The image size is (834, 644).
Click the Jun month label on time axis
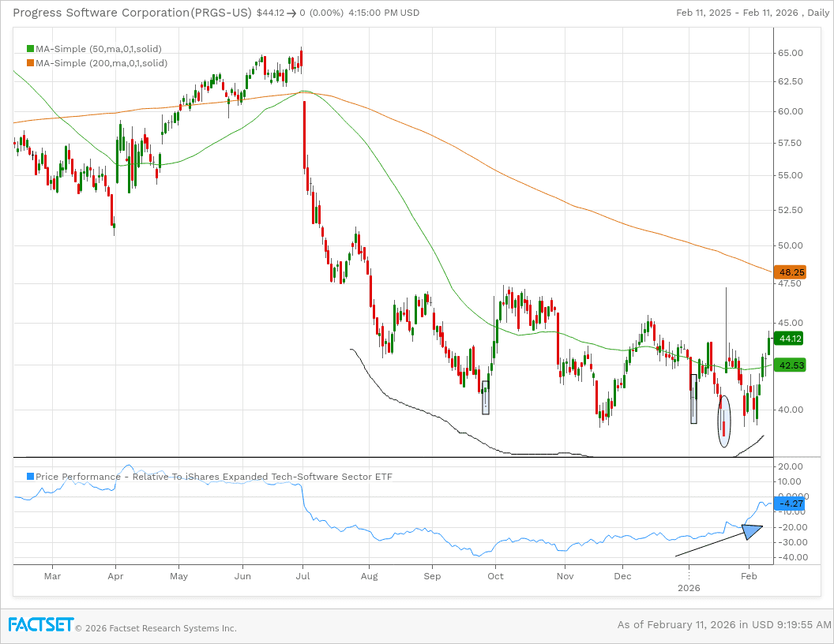(x=242, y=576)
